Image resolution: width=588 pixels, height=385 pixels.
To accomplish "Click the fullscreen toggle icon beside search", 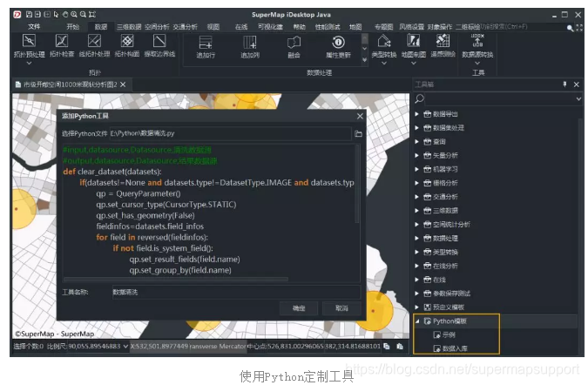I will point(579,28).
